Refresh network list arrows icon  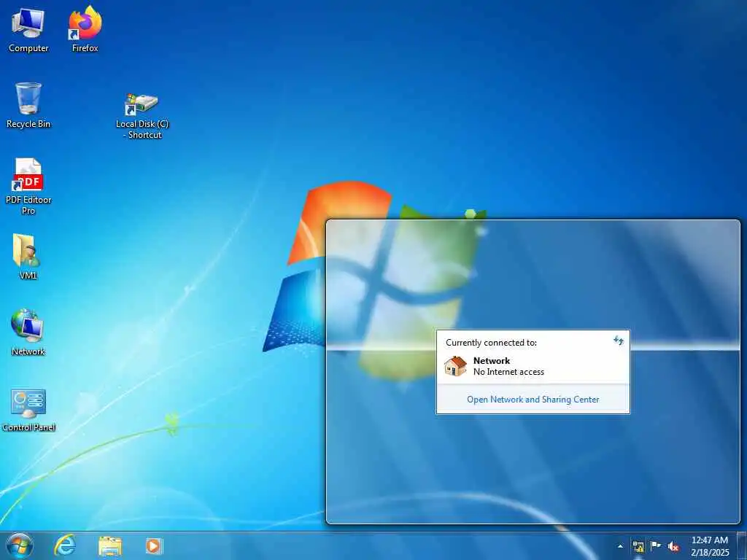619,341
